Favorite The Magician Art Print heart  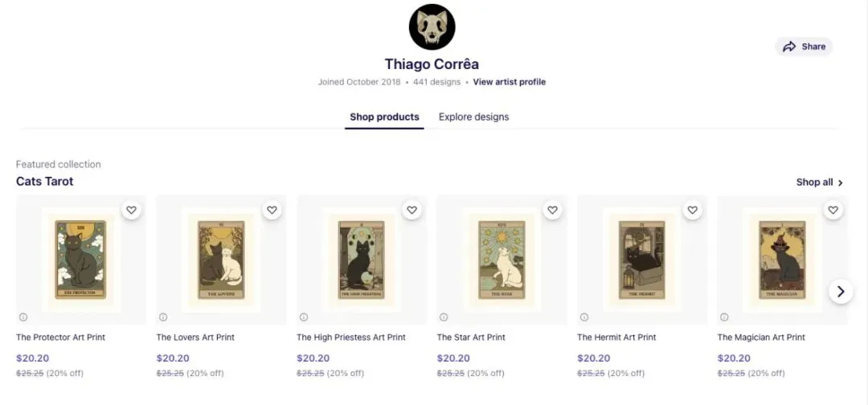(x=833, y=210)
